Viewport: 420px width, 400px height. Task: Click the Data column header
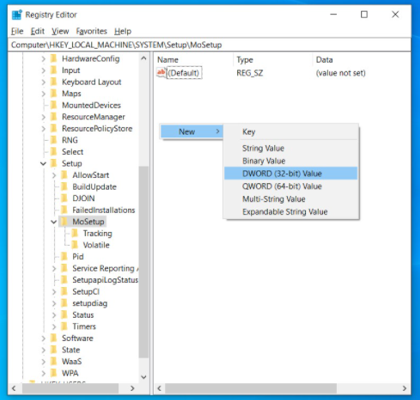[x=362, y=60]
